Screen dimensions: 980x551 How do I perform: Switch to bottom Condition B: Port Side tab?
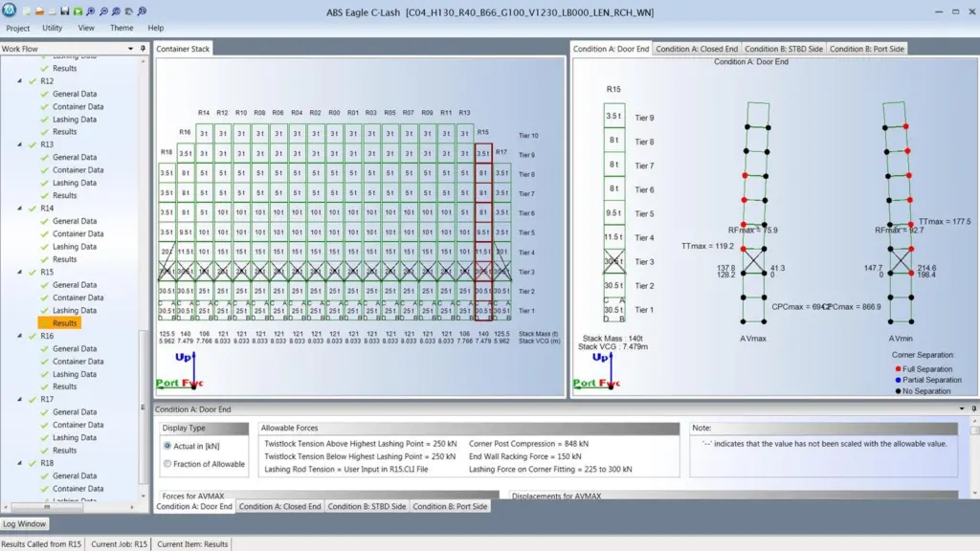(x=450, y=507)
